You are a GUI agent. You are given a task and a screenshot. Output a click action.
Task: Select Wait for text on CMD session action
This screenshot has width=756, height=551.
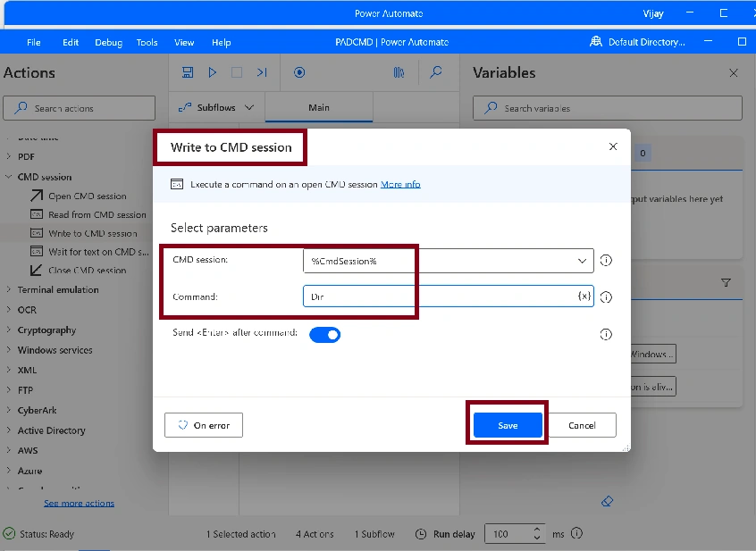tap(89, 252)
